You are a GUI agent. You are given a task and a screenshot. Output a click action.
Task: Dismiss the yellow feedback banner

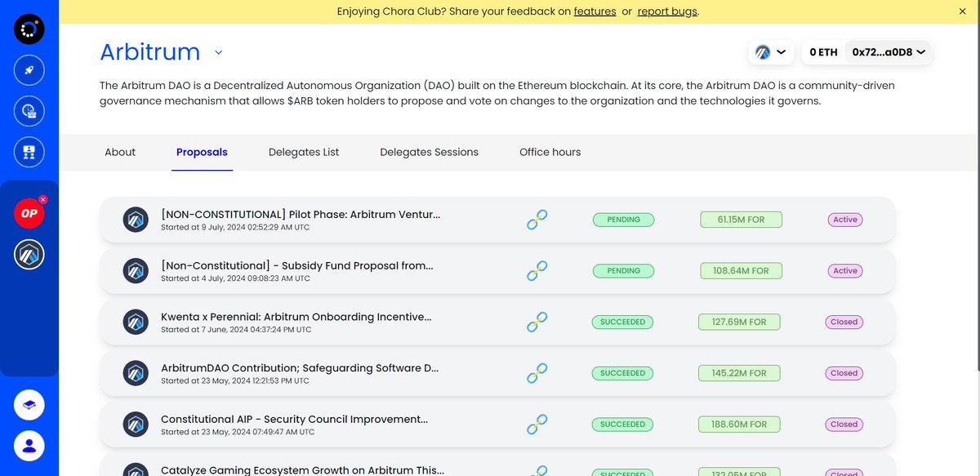pos(962,11)
